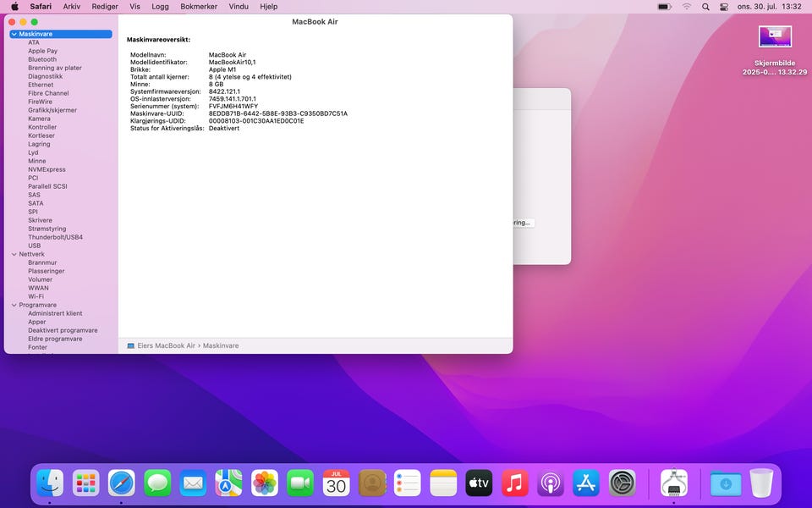Select Thunderbolt/USB4 in sidebar

(x=55, y=237)
